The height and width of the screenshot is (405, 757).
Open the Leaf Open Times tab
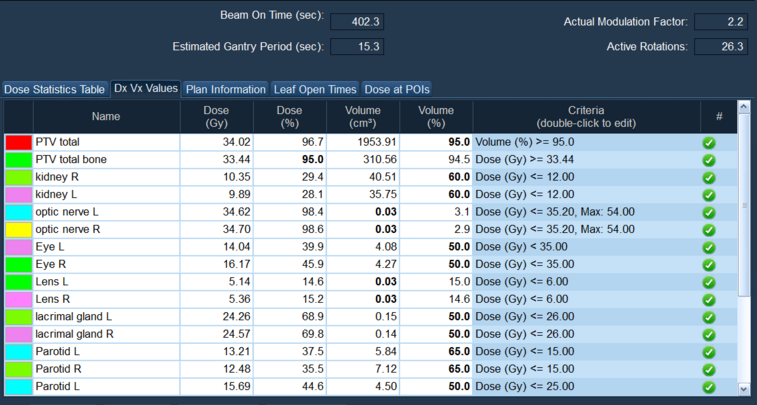[314, 90]
